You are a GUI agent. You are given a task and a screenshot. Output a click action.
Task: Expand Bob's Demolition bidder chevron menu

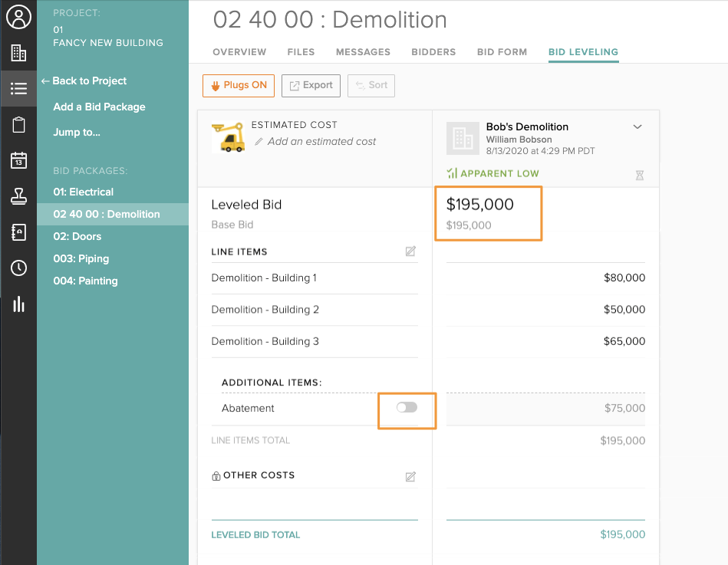(x=637, y=127)
